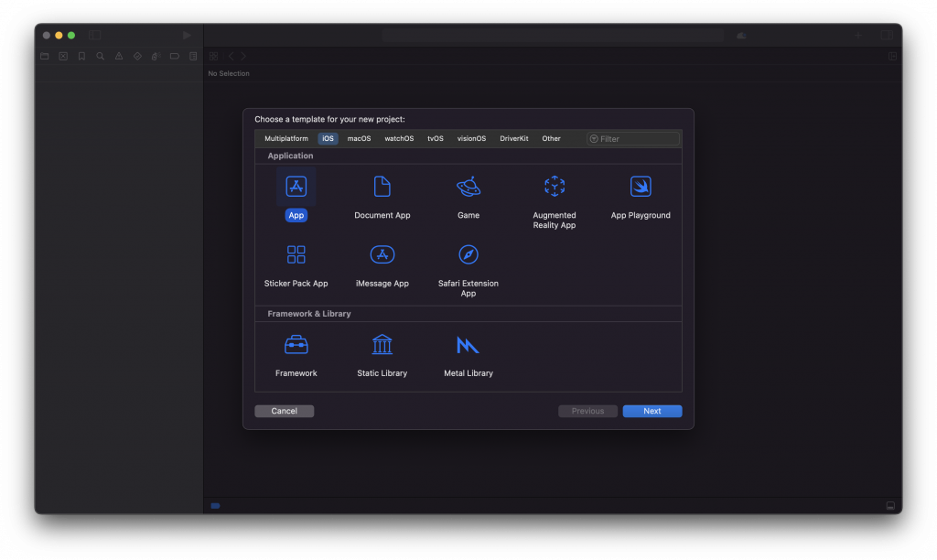Open the Other platform tab
The height and width of the screenshot is (560, 937).
(551, 139)
